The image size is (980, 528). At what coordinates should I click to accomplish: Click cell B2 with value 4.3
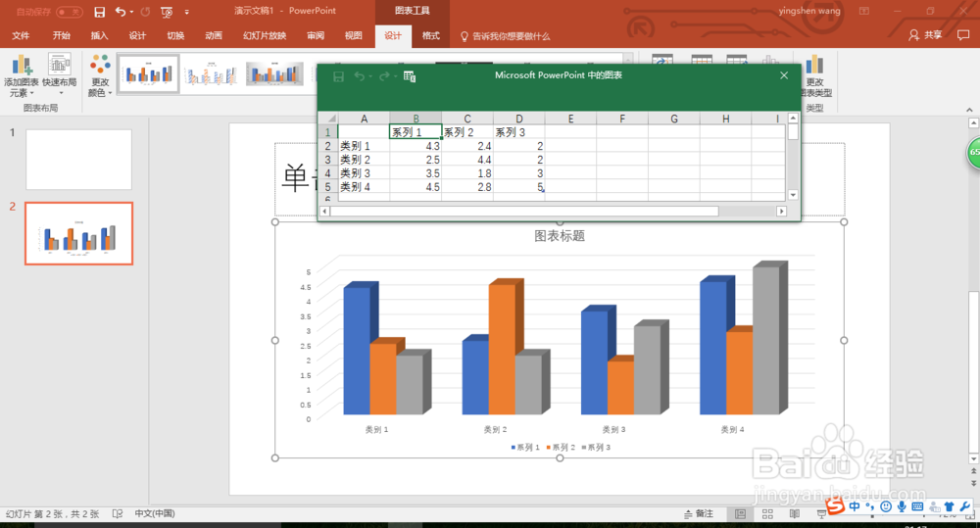(x=416, y=146)
